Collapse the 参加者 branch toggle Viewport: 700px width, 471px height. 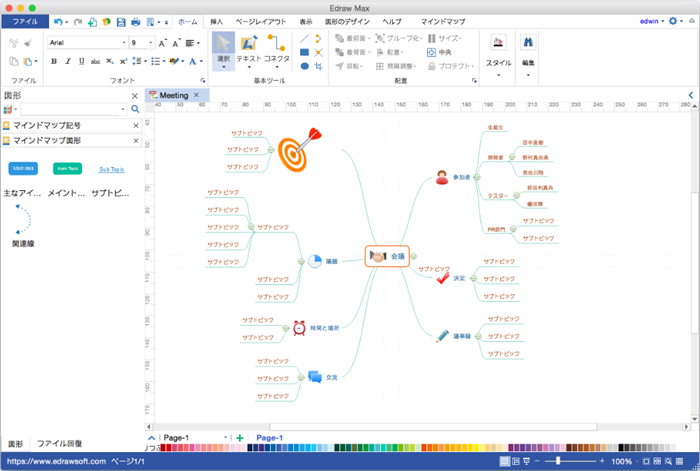(477, 177)
